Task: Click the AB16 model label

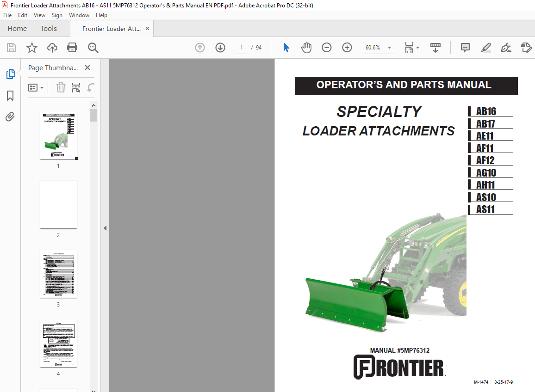Action: pos(486,111)
